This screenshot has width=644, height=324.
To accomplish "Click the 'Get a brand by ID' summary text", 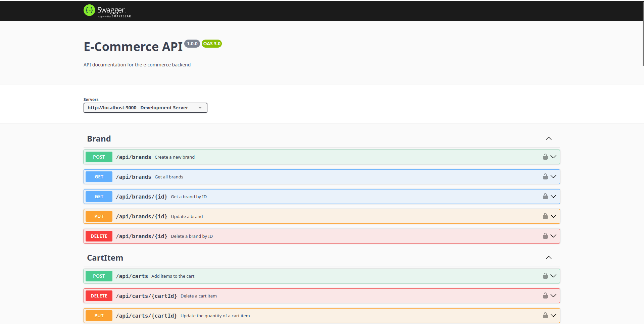I will coord(189,197).
